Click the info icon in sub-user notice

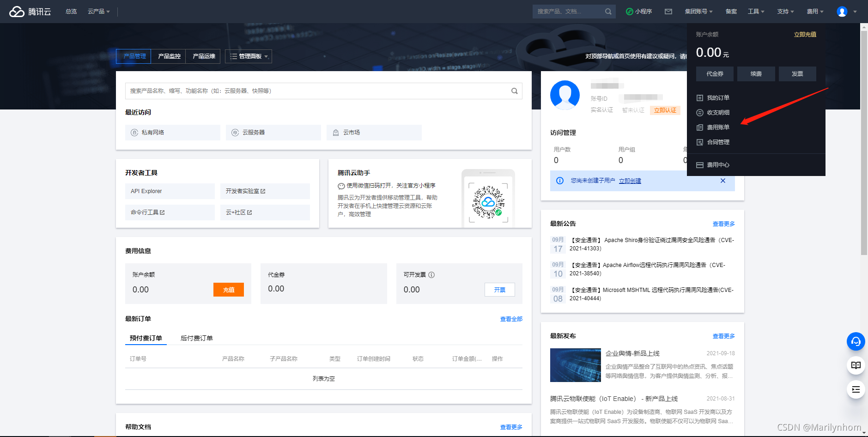(x=560, y=181)
